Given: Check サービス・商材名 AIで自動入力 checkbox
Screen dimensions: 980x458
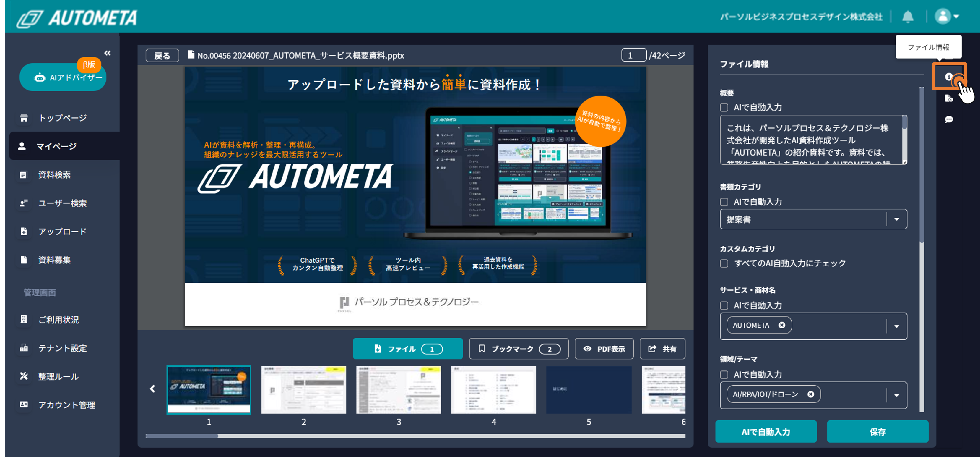Looking at the screenshot, I should [724, 306].
